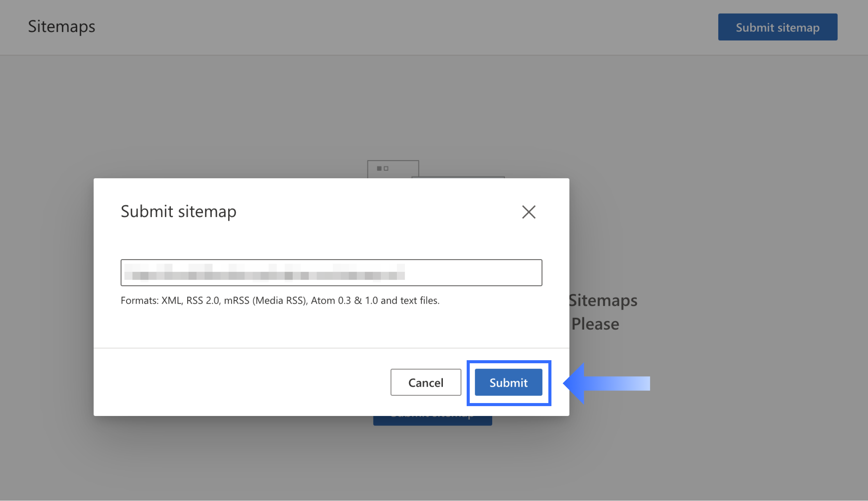Click mRSS (Media RSS) in formats hint

tap(265, 300)
